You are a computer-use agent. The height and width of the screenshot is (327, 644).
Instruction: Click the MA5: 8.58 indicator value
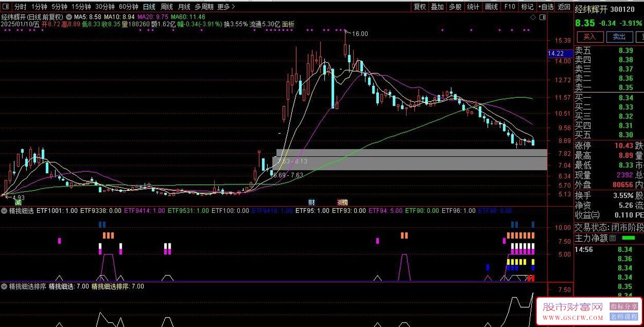[x=87, y=17]
